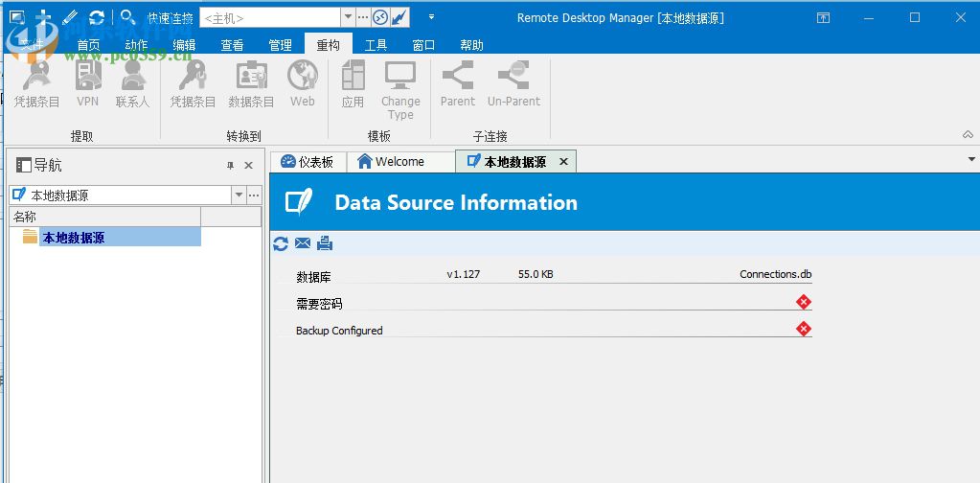Open the quick access toolbar customize arrow

(x=431, y=17)
